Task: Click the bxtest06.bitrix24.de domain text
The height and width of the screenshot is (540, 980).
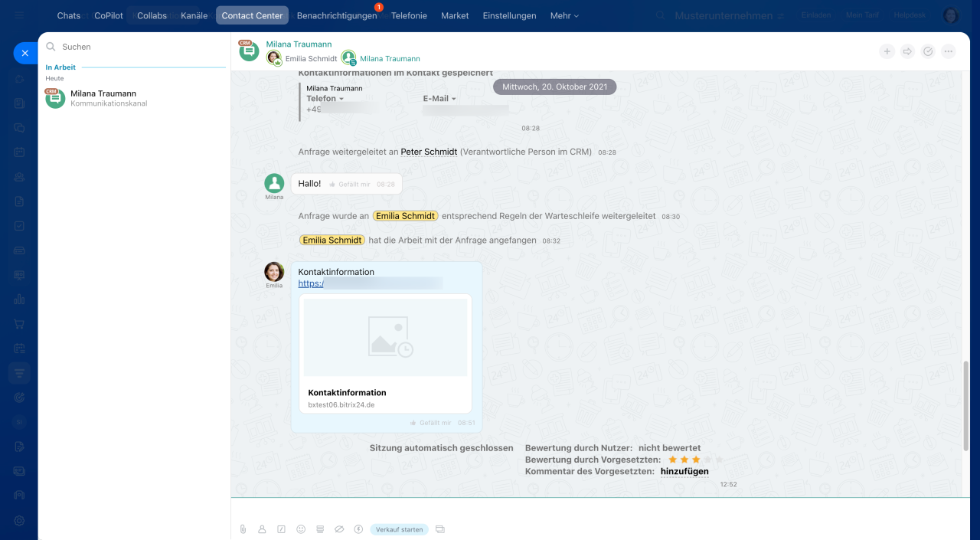Action: point(341,404)
